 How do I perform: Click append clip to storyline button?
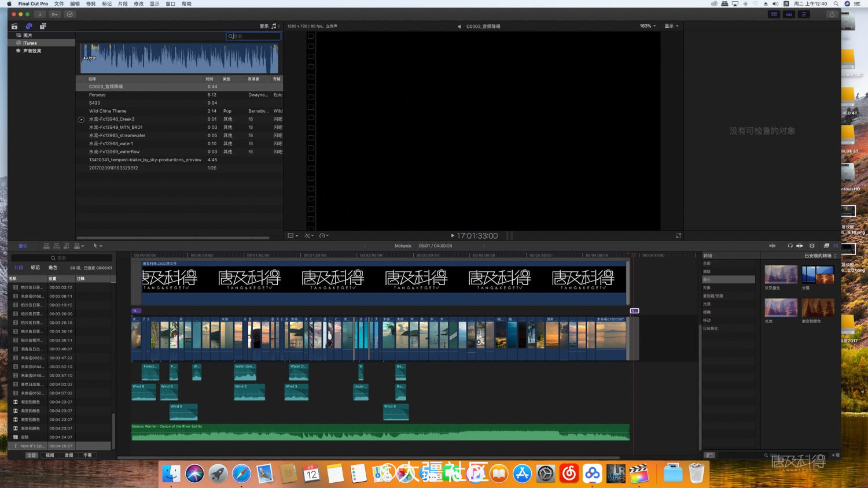click(x=67, y=246)
